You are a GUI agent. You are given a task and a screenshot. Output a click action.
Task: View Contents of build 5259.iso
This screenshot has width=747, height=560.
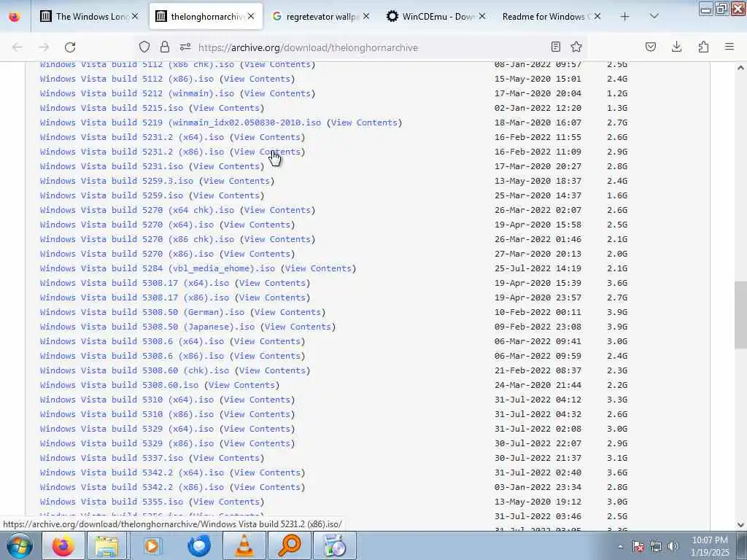(x=226, y=195)
